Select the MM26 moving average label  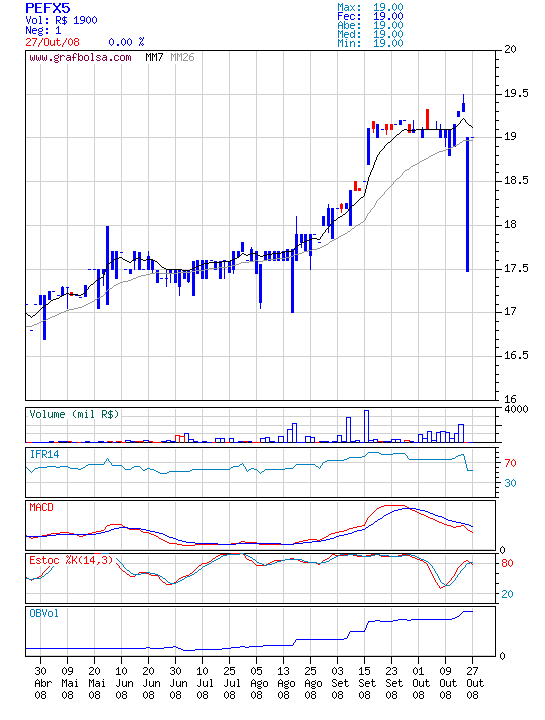182,57
